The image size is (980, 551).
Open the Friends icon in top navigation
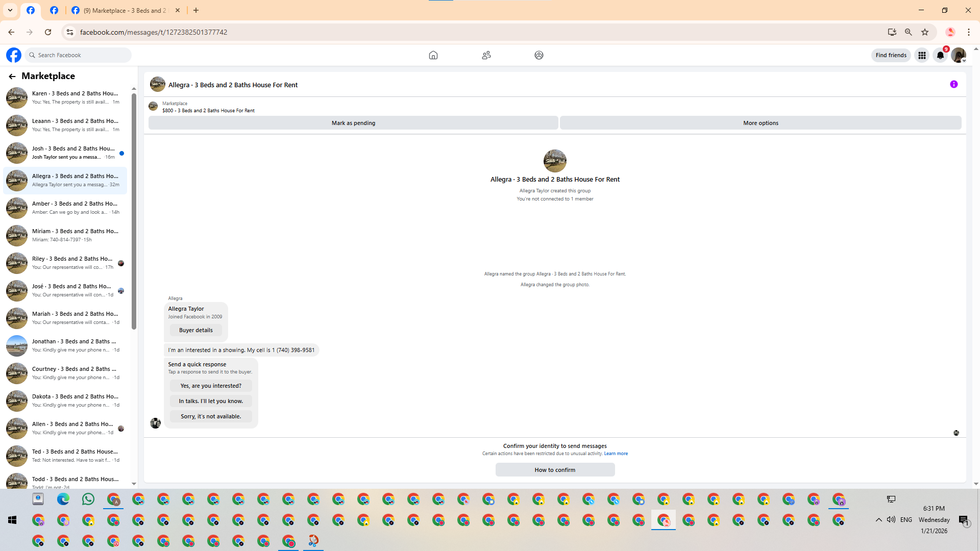[486, 55]
